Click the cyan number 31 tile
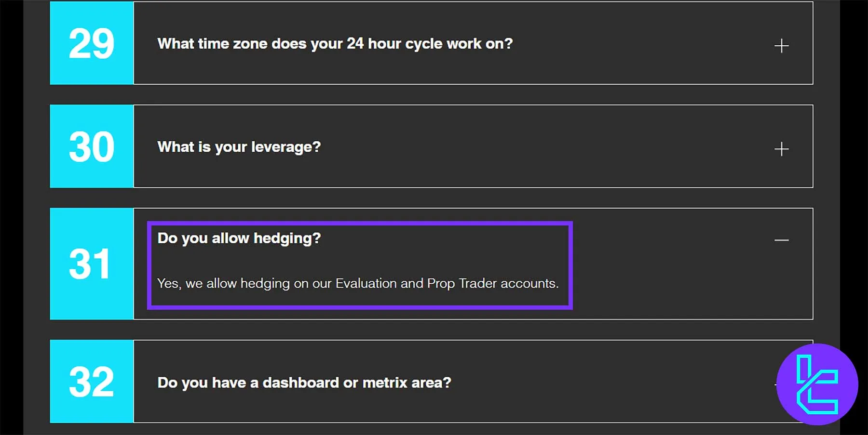Viewport: 868px width, 435px height. click(x=92, y=264)
